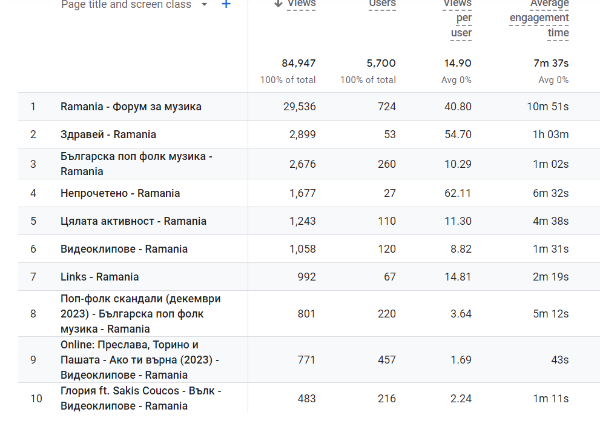
Task: Select row 'Цялата активност - Ramania'
Action: point(309,221)
